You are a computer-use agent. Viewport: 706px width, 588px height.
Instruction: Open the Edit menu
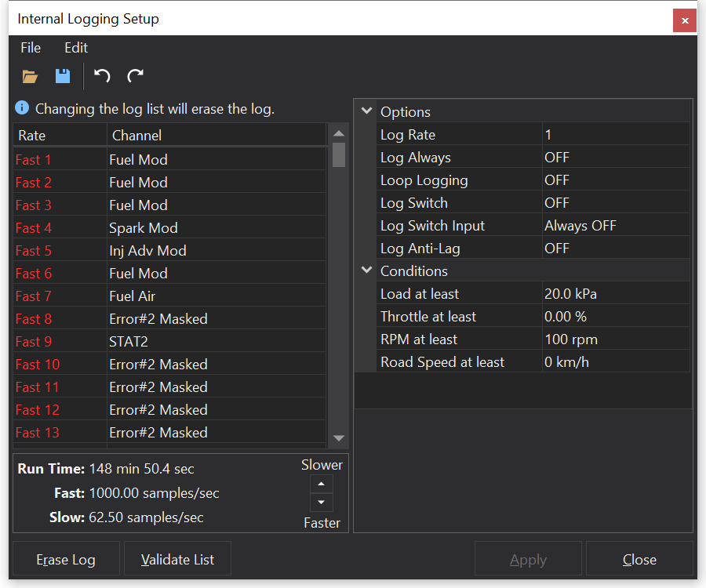76,48
